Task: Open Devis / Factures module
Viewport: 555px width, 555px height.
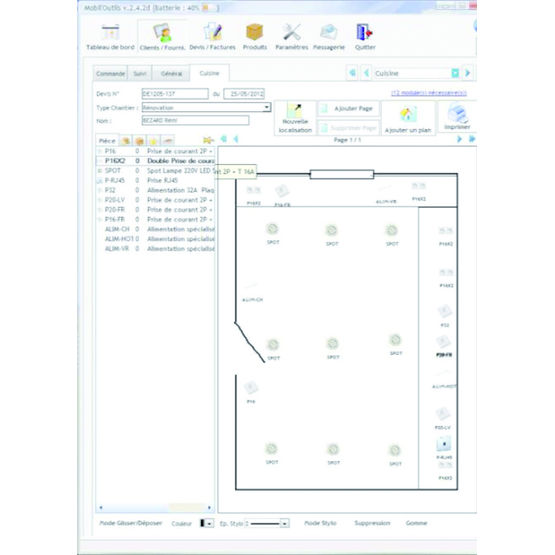Action: tap(212, 37)
